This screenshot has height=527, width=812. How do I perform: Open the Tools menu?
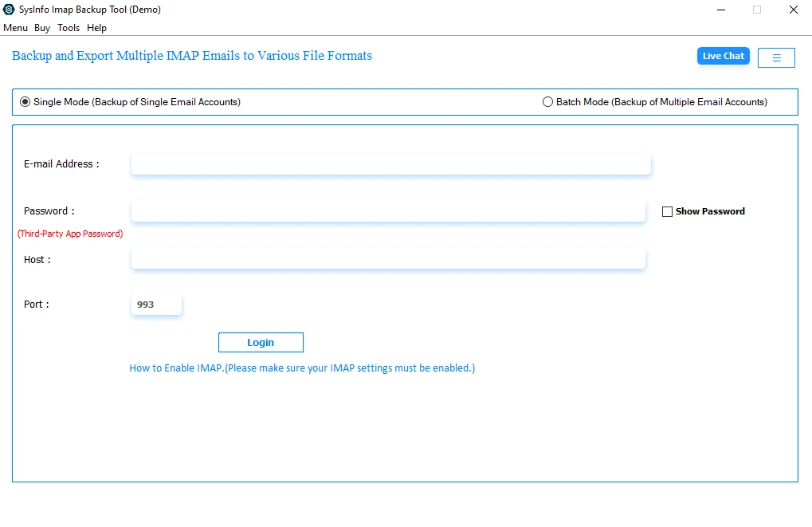coord(68,27)
